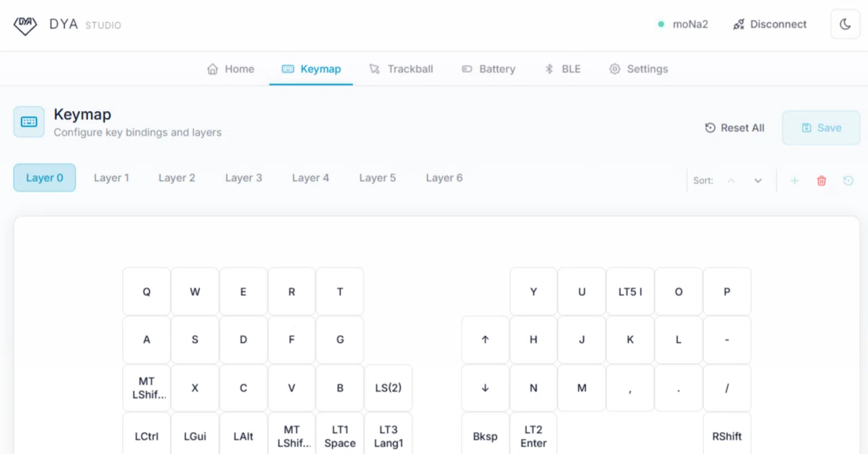Select the A key
The image size is (868, 454).
(x=146, y=339)
